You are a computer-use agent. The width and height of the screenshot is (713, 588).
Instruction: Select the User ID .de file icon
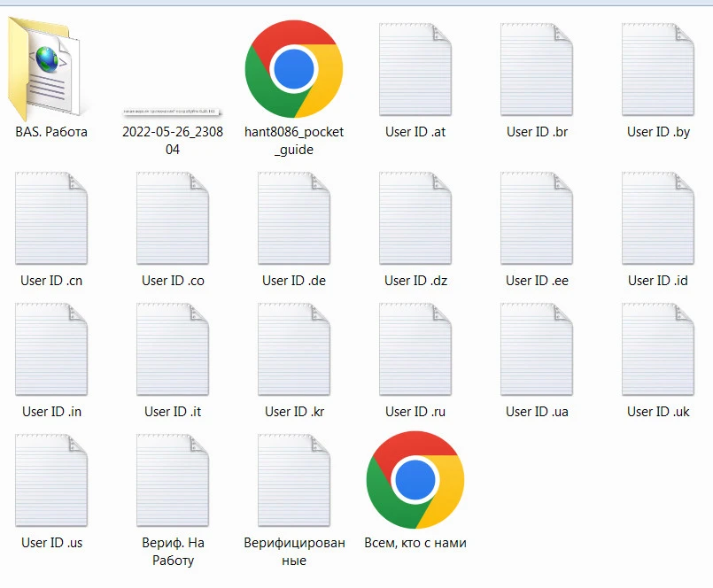[294, 218]
